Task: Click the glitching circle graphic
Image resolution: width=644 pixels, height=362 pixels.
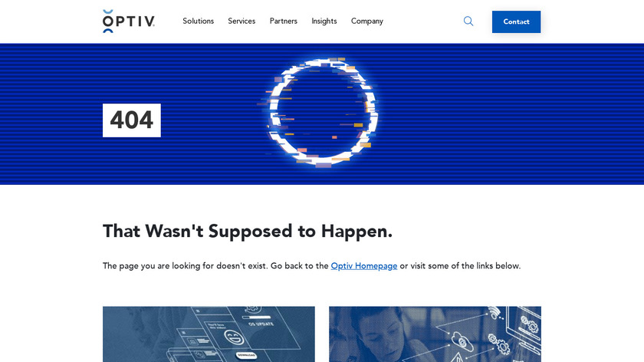Action: tap(323, 113)
